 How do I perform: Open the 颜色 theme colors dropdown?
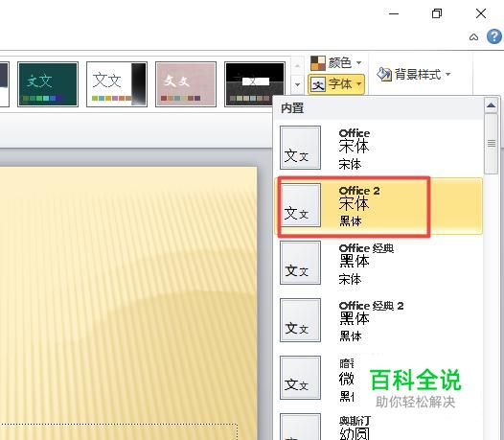pos(336,62)
